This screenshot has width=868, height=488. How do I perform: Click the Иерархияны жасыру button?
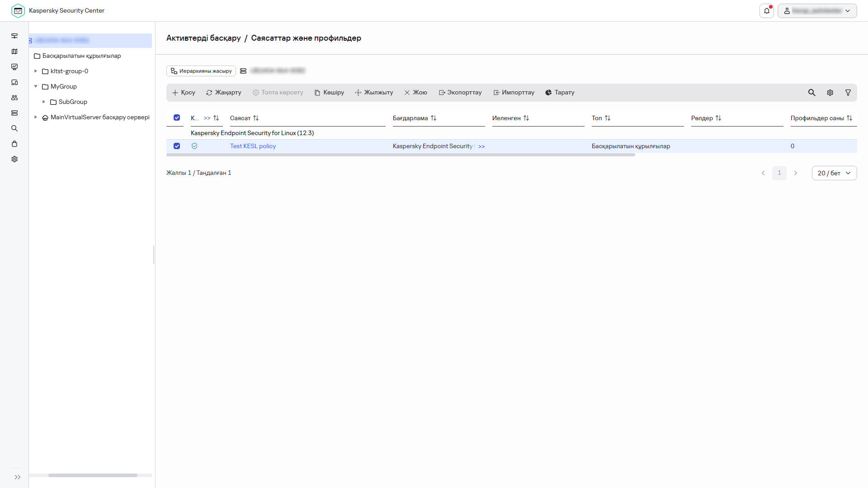(201, 71)
